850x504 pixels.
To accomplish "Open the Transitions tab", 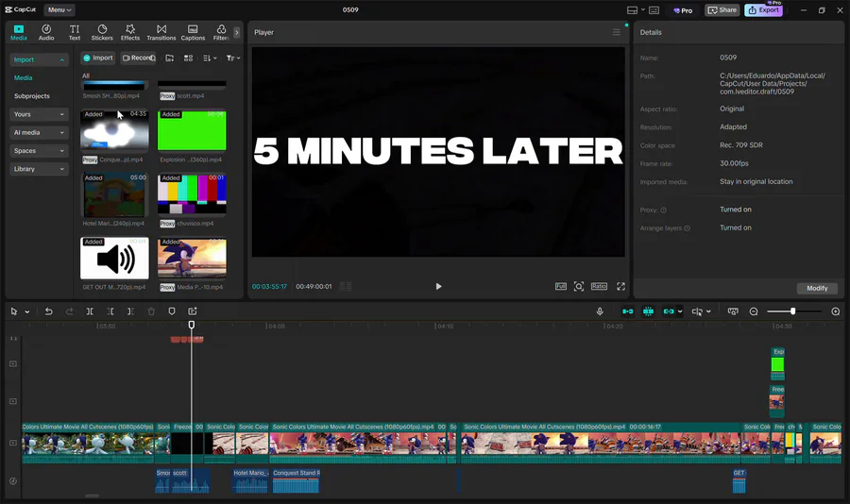I will point(161,32).
